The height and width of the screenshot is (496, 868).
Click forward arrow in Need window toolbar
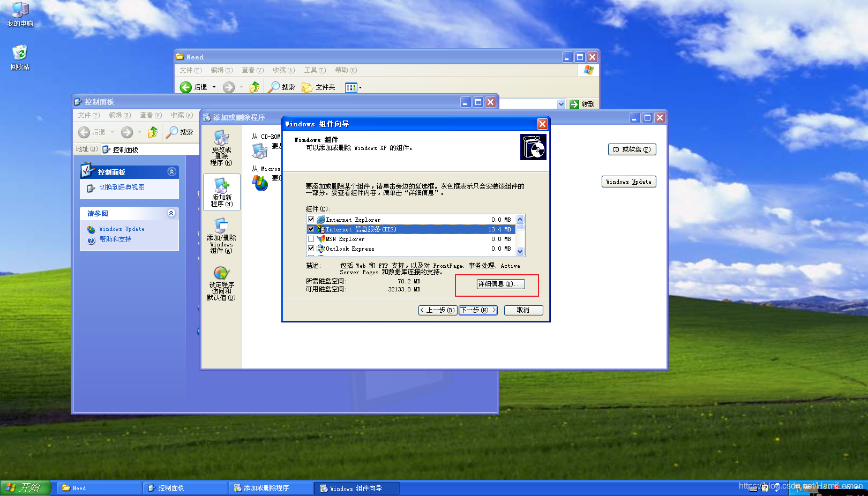click(229, 87)
